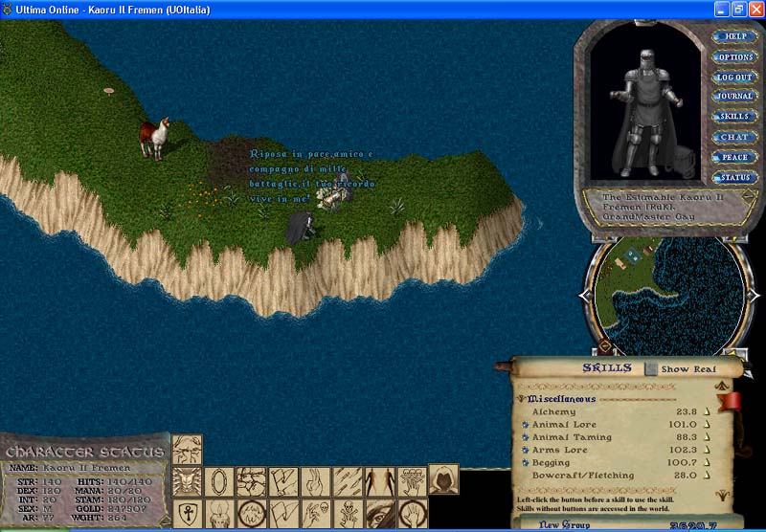This screenshot has width=766, height=532.
Task: Click the 101.0 Animal Lore value
Action: [683, 425]
